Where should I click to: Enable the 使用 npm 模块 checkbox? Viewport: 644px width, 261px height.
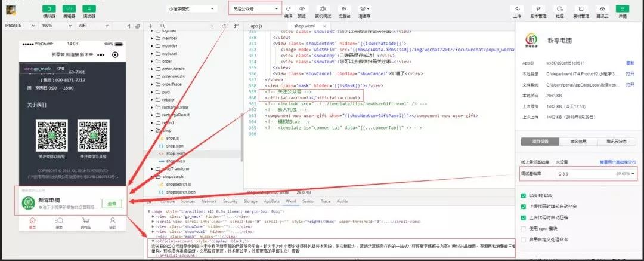tap(524, 229)
